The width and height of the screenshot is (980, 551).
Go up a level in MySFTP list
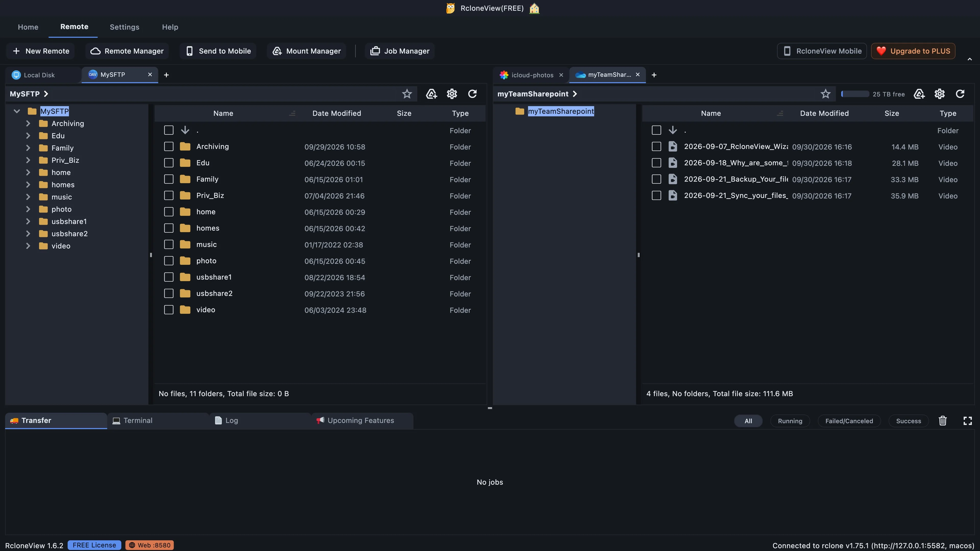pos(185,130)
